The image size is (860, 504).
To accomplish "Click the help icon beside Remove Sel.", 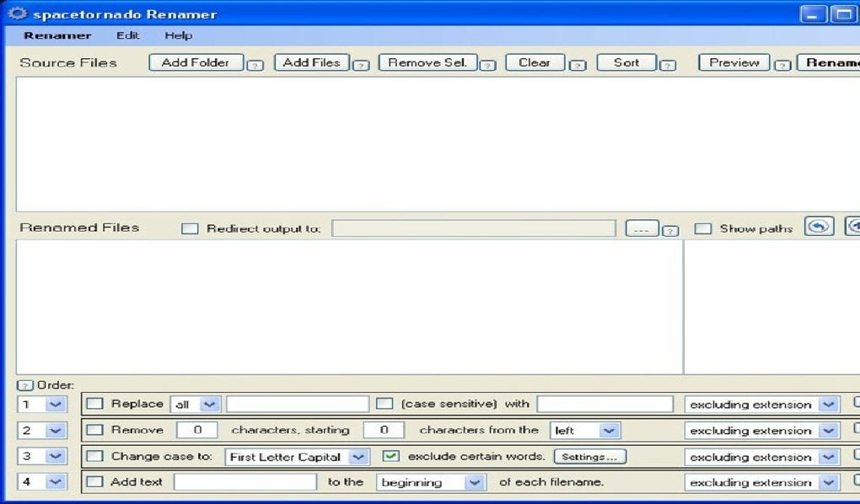I will [487, 66].
